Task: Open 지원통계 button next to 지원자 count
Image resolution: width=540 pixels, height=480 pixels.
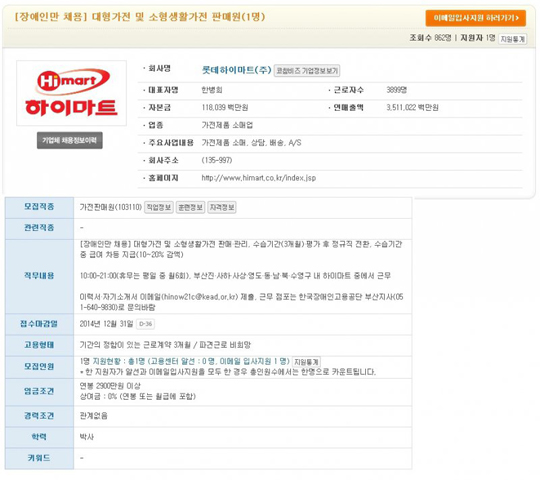Action: pos(512,39)
